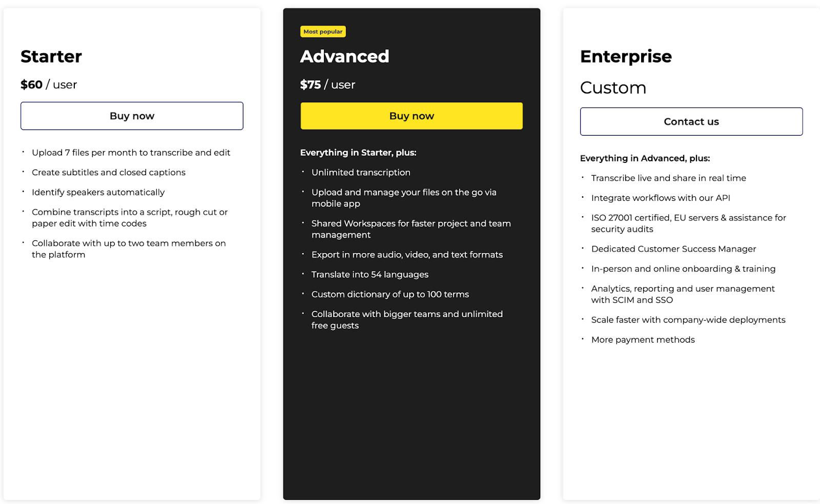The height and width of the screenshot is (504, 820).
Task: Select the Starter plan heading
Action: (51, 56)
